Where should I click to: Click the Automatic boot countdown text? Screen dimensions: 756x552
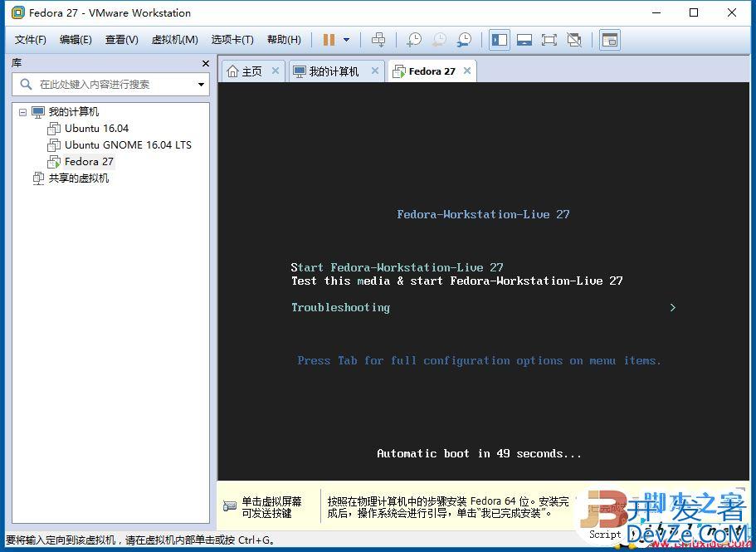click(x=480, y=454)
